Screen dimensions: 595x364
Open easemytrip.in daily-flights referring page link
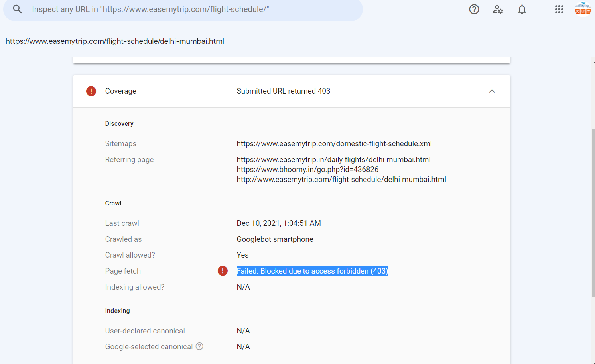pyautogui.click(x=333, y=160)
